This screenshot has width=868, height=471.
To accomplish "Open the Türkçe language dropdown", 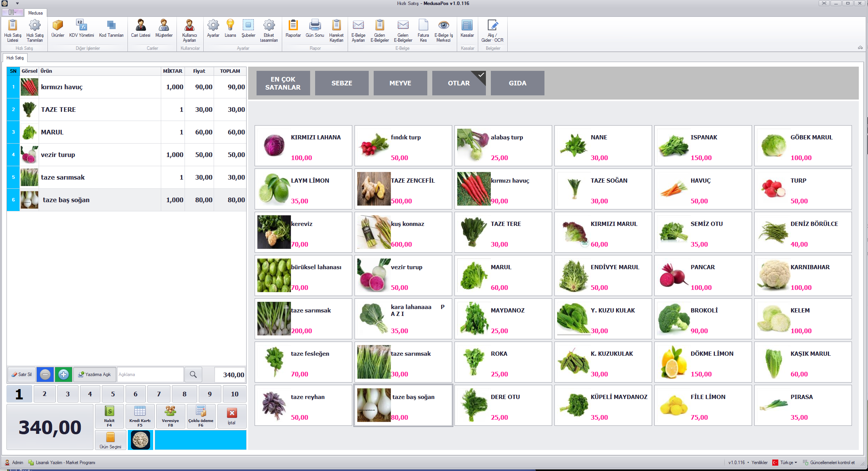I will pyautogui.click(x=785, y=463).
